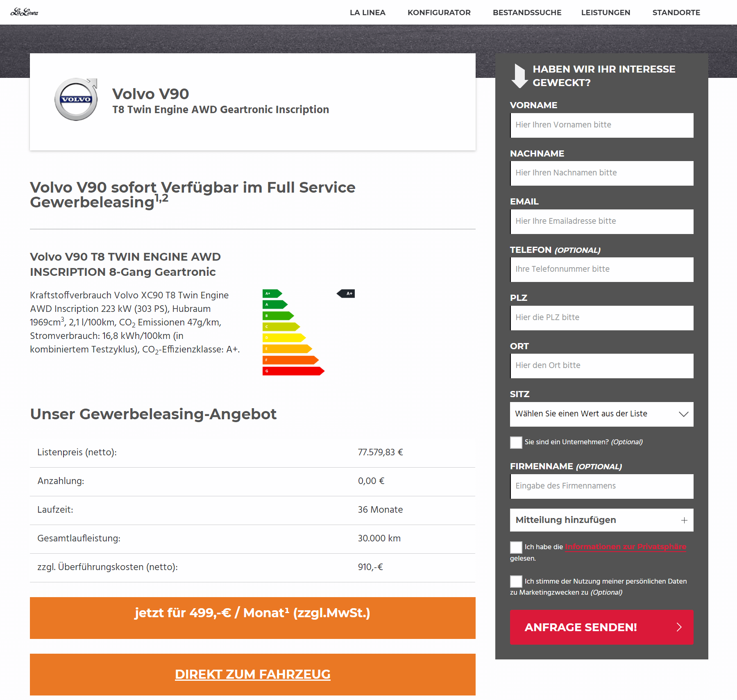Click the 'Unser Gewerbeleasing-Angebot' heading
737x700 pixels.
(153, 414)
